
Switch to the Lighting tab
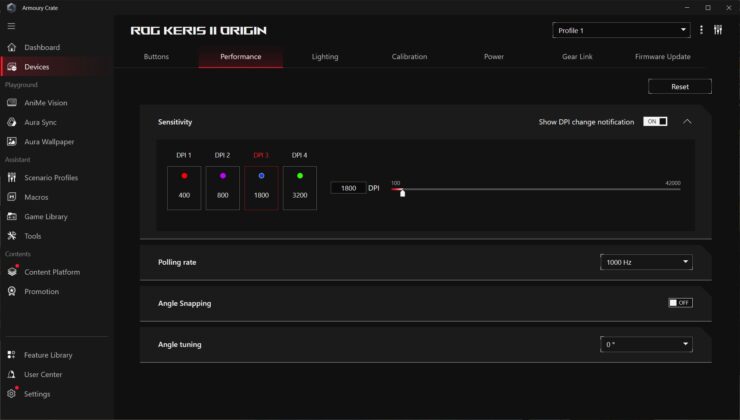click(325, 57)
